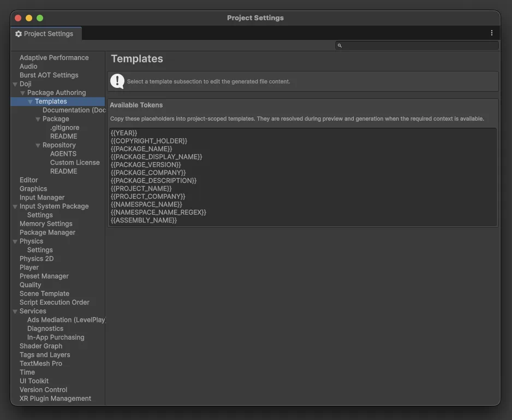Click the magnifier icon in the search bar
Screen dimensions: 512x420
coord(340,45)
